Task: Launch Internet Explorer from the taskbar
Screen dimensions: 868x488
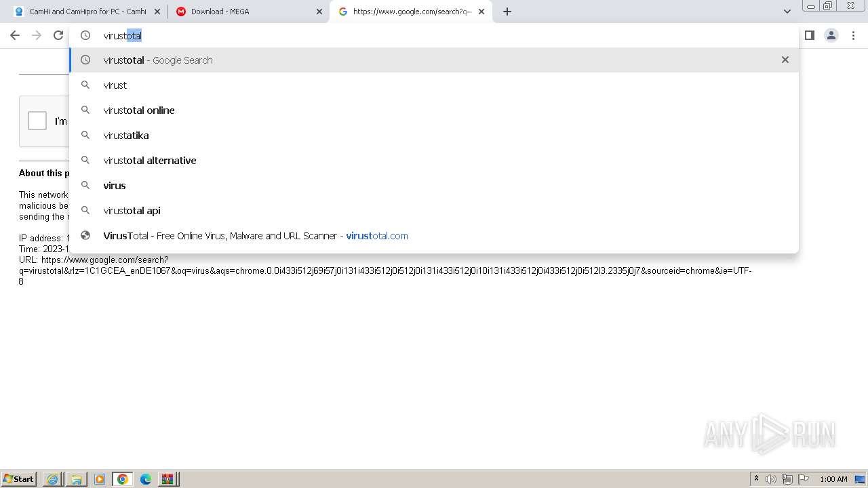Action: pos(53,479)
